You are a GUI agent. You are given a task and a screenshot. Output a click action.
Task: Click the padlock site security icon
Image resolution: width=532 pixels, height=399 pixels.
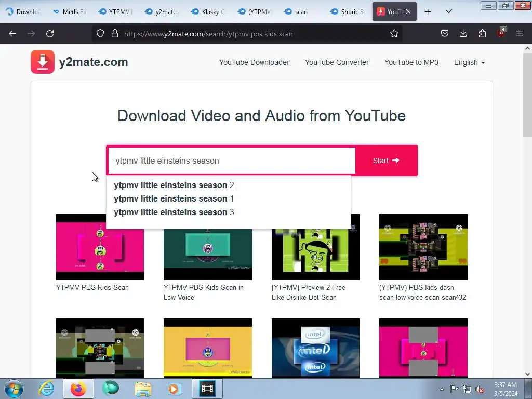(115, 34)
